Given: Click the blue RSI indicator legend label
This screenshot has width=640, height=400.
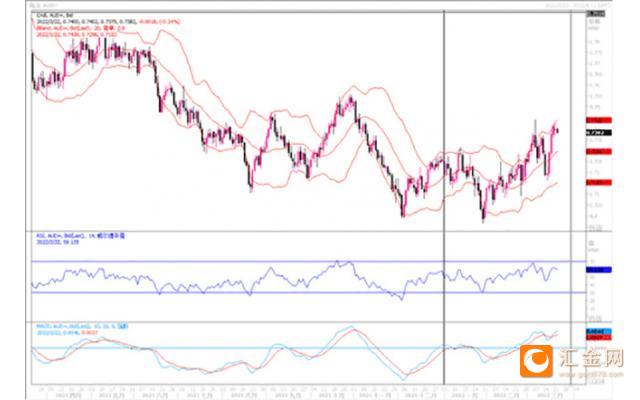Looking at the screenshot, I should pyautogui.click(x=80, y=236).
